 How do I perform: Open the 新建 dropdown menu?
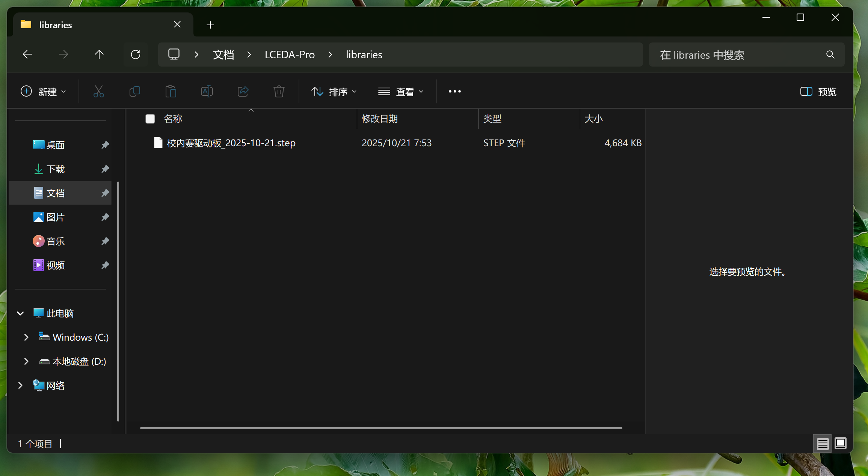tap(43, 92)
